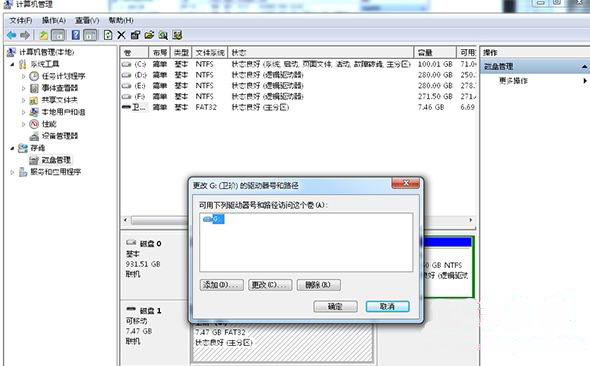Click the Up one level folder icon

coord(44,35)
